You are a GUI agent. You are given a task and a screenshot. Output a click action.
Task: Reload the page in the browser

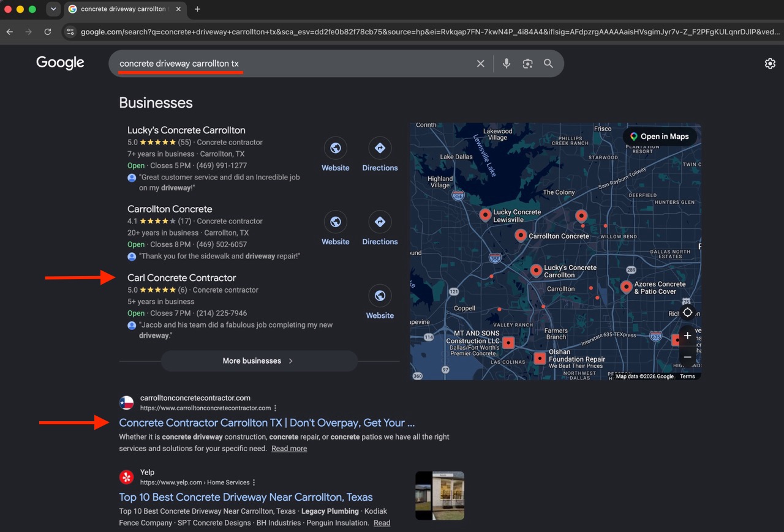coord(48,32)
